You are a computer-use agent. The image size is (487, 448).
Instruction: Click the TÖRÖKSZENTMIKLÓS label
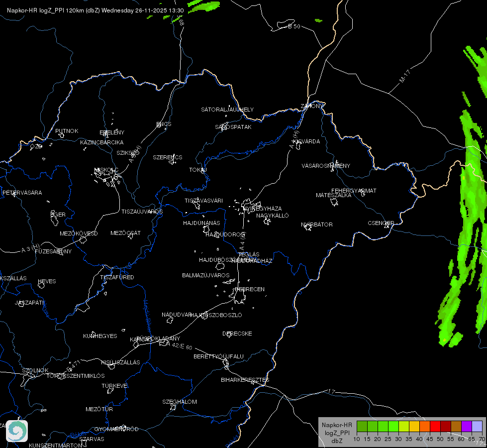tap(76, 375)
